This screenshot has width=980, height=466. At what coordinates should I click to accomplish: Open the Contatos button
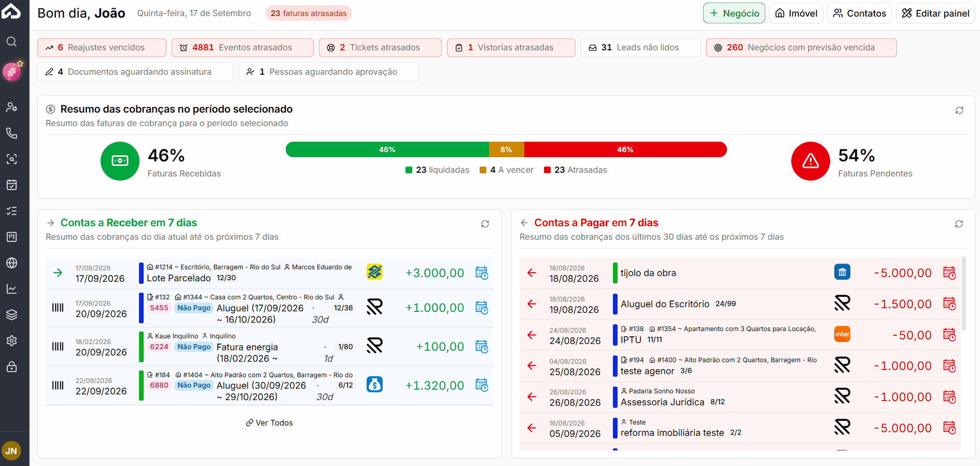click(x=859, y=13)
